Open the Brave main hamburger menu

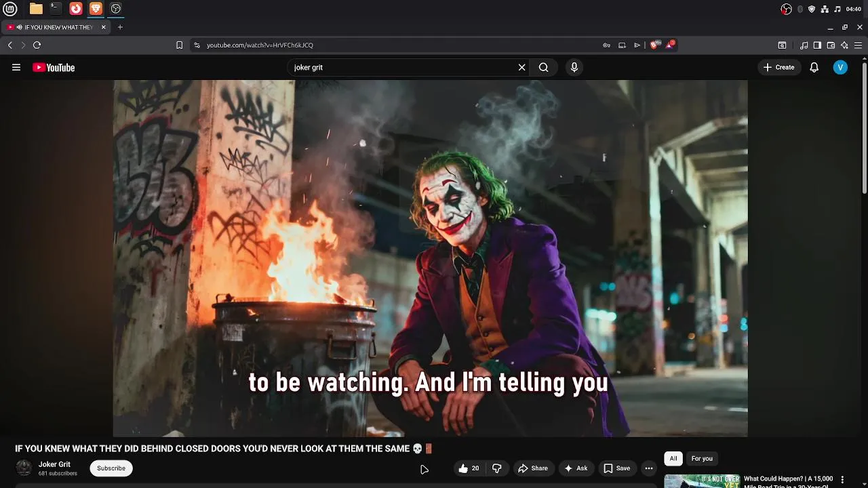[x=858, y=45]
